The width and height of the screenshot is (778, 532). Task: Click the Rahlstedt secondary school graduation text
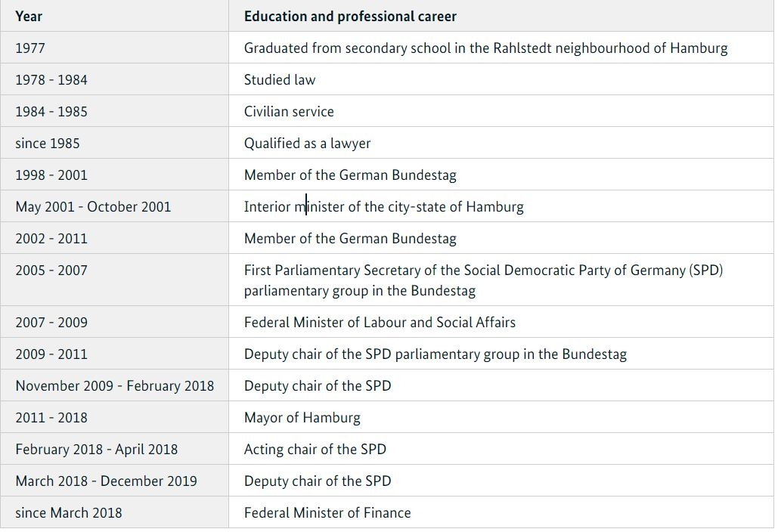[485, 48]
